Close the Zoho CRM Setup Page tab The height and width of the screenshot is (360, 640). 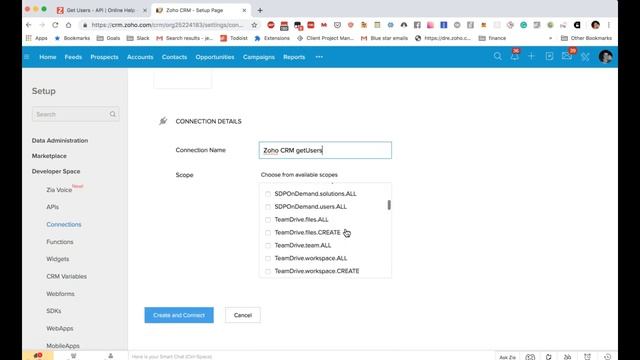point(244,10)
